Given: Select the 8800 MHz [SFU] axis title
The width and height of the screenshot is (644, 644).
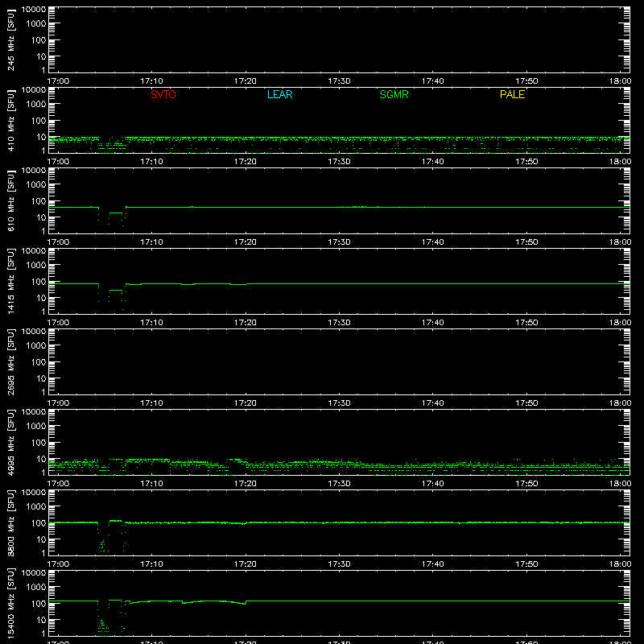Looking at the screenshot, I should pos(11,522).
